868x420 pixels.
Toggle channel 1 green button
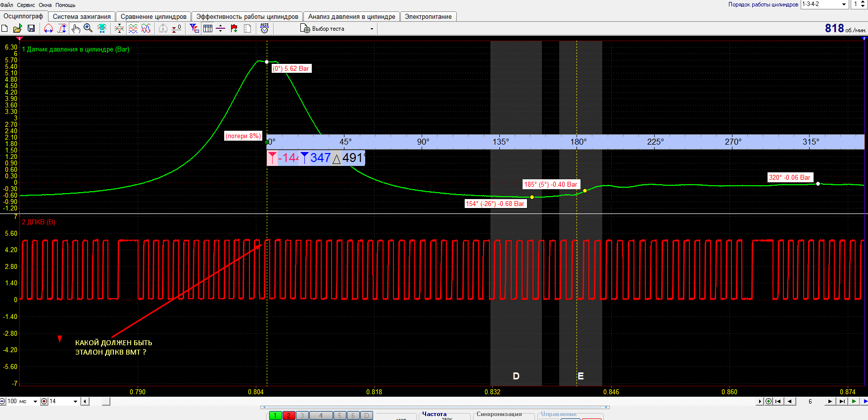point(275,416)
